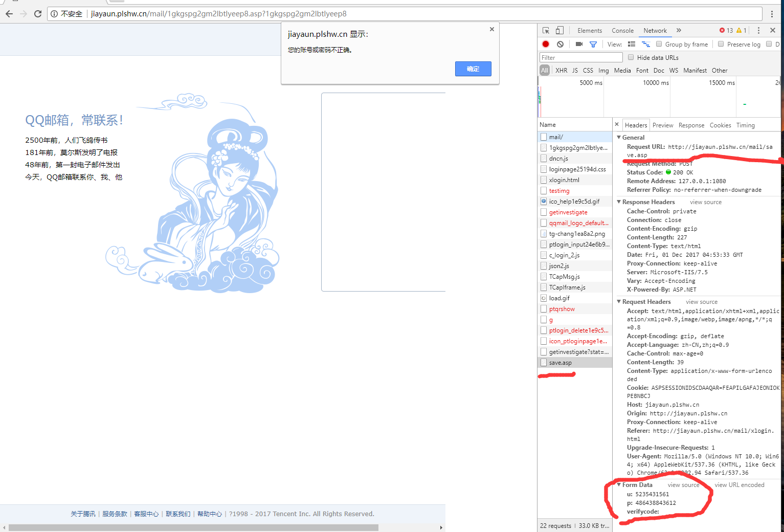Clear the network log with the clear icon
784x532 pixels.
coord(560,44)
